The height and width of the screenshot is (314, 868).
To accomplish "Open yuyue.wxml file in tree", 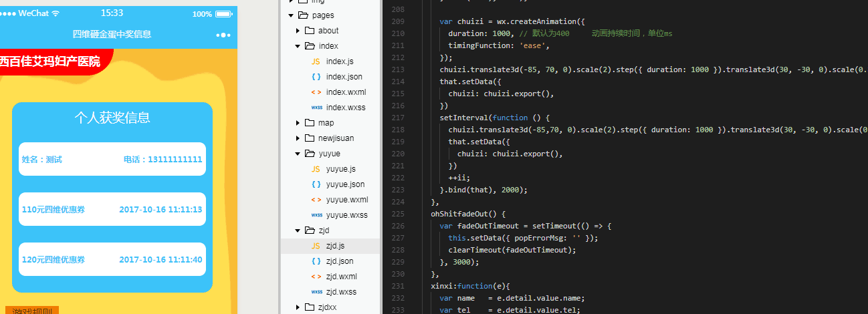I will 346,200.
